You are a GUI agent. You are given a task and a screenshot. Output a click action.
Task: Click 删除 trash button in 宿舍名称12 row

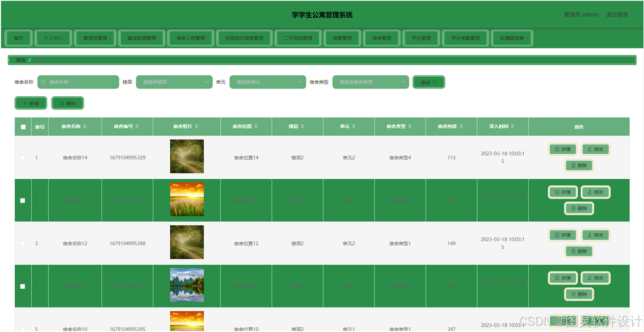pos(579,251)
